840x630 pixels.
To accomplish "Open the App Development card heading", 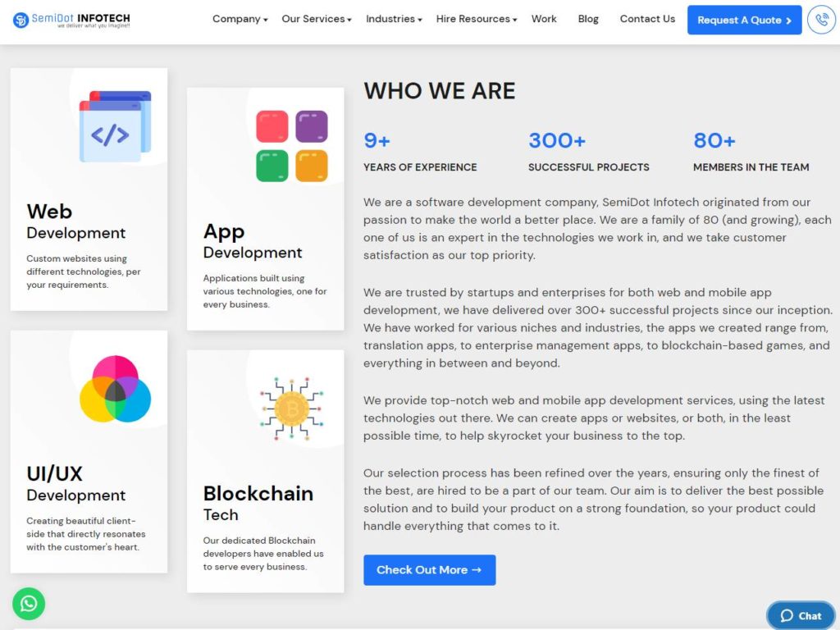I will 253,241.
